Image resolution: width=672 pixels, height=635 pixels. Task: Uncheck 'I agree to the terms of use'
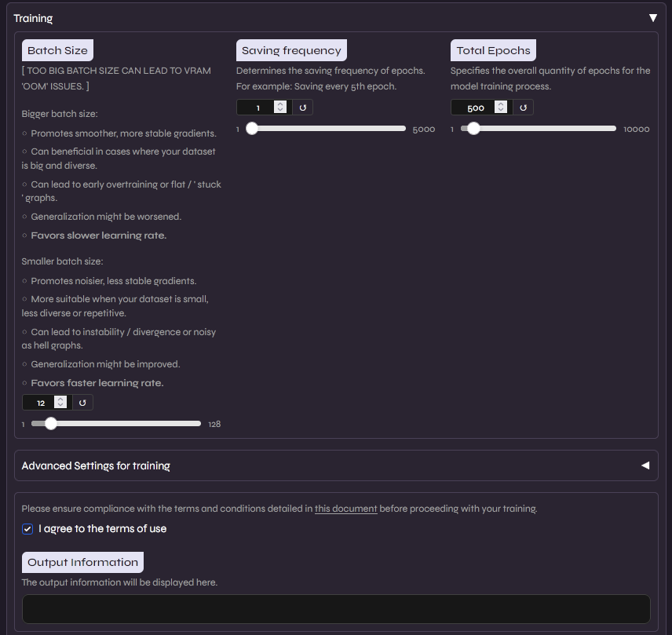click(28, 529)
